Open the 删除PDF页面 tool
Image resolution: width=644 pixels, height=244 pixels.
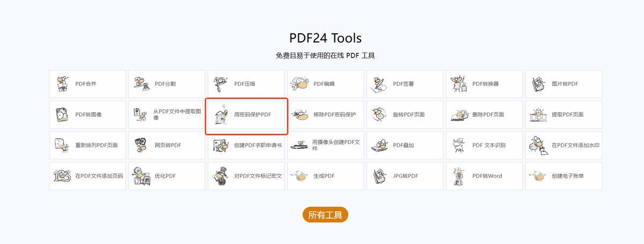(484, 114)
